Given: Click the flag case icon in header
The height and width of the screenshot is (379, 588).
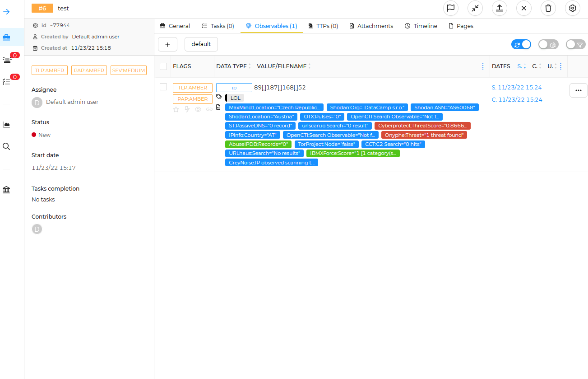Looking at the screenshot, I should click(x=450, y=8).
